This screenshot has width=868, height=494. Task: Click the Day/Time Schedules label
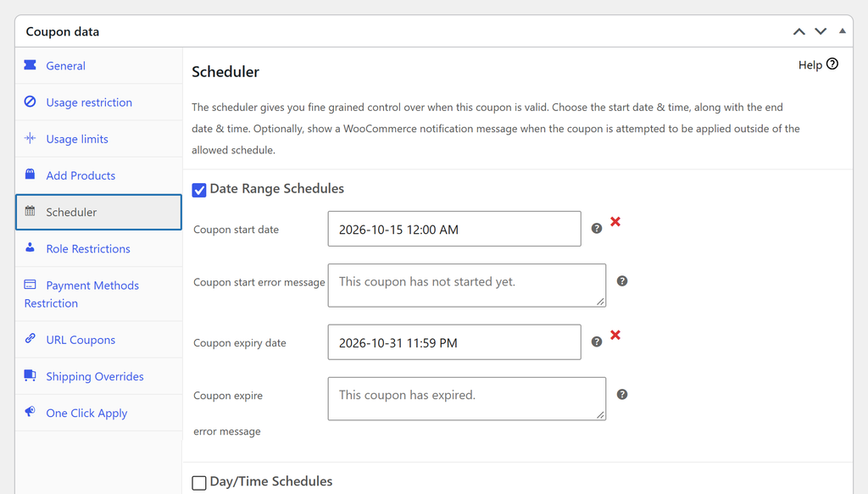click(x=270, y=481)
